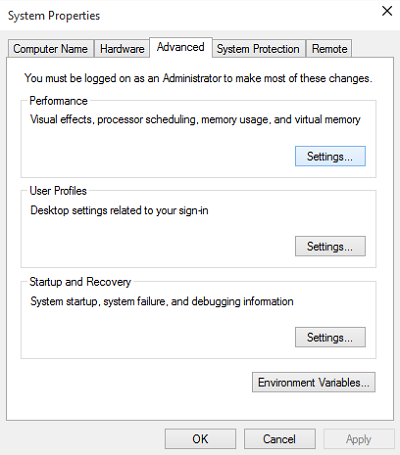The image size is (400, 455).
Task: Switch to the Computer Name tab
Action: (x=50, y=49)
